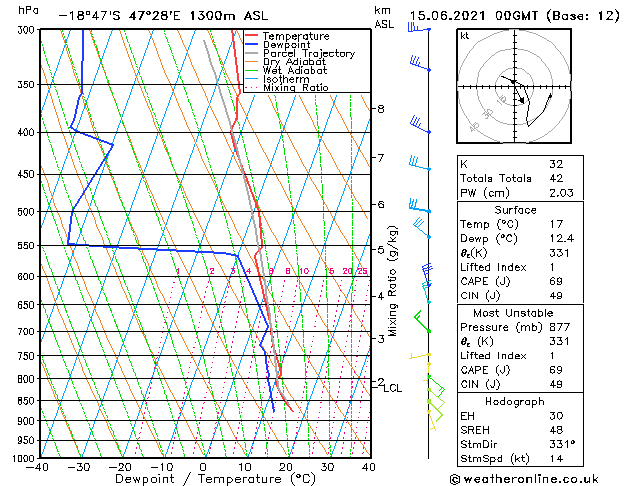
Task: Click the Surface CAPE value "69"
Action: coord(556,281)
